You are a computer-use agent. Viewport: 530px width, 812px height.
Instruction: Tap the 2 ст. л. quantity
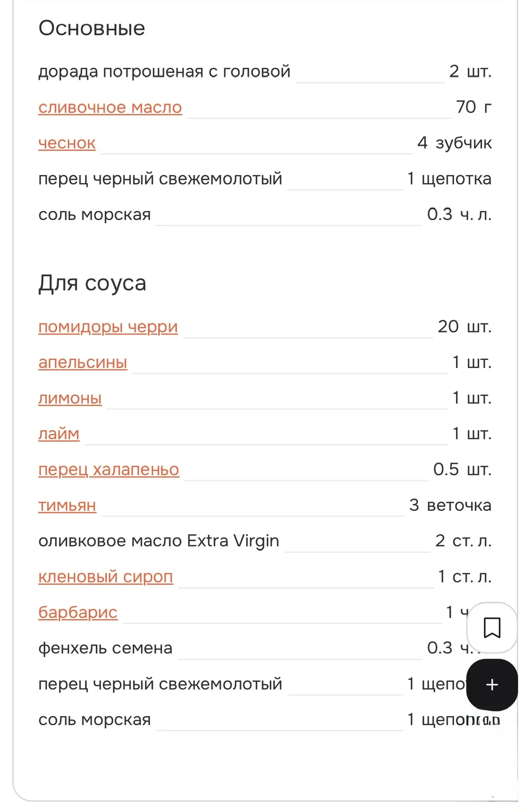click(464, 541)
